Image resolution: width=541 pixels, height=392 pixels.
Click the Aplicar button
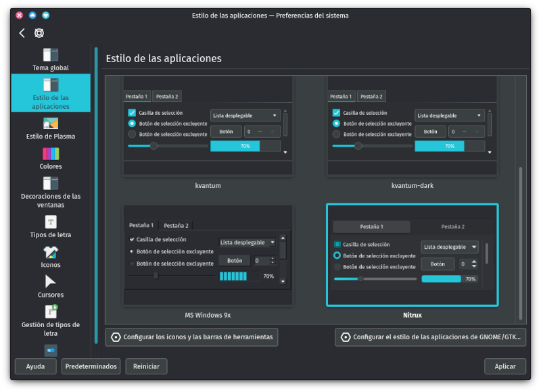point(504,366)
